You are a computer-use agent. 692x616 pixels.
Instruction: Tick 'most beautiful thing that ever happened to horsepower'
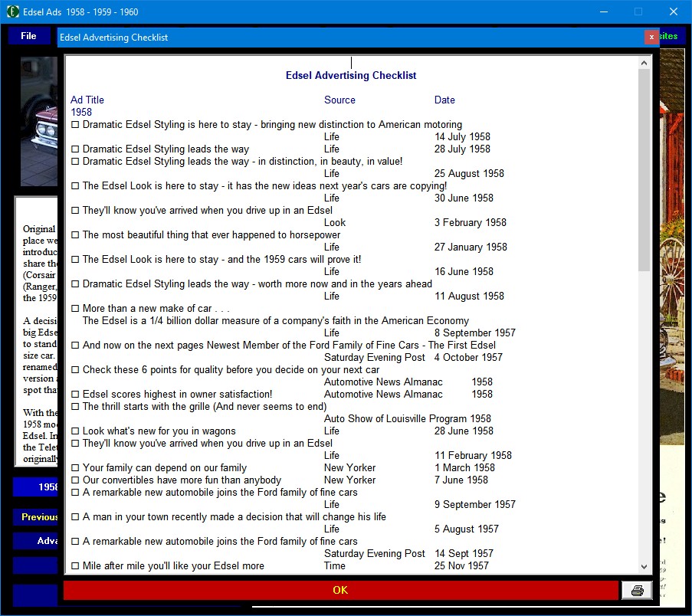(75, 235)
